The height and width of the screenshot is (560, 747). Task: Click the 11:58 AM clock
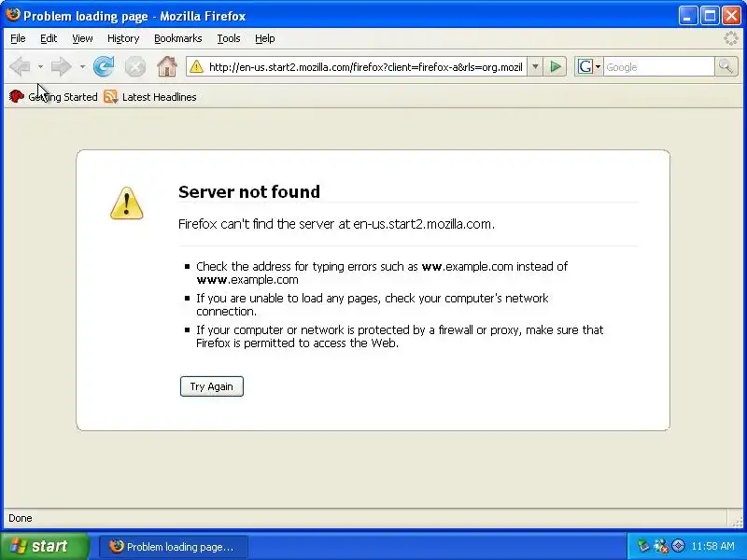point(712,546)
